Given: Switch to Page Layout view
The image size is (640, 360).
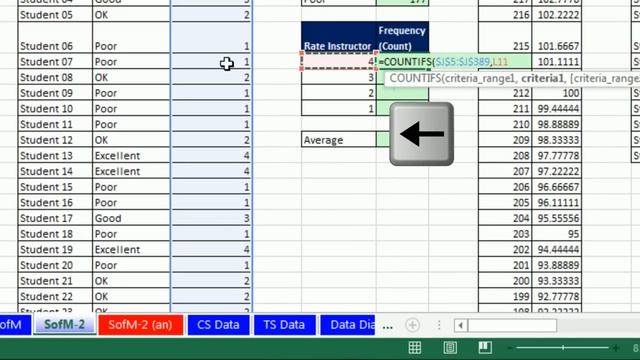Looking at the screenshot, I should pyautogui.click(x=450, y=347).
